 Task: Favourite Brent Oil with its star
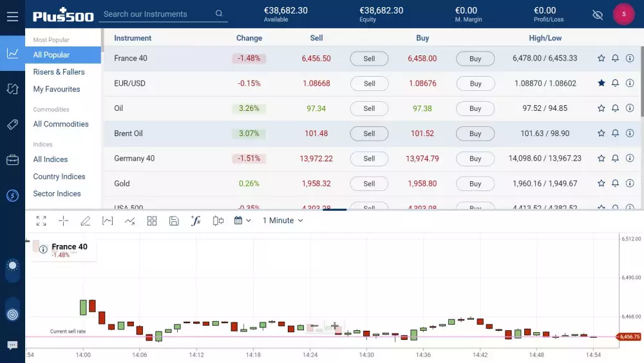tap(601, 133)
